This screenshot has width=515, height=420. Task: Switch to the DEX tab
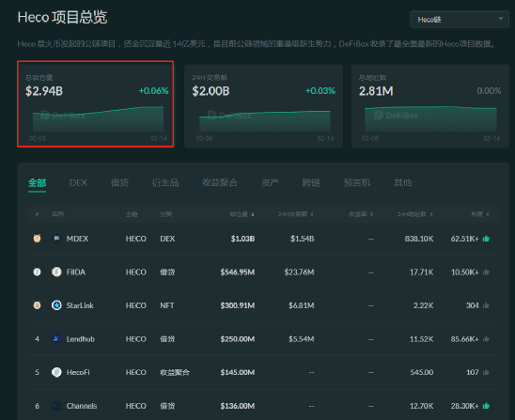(79, 182)
